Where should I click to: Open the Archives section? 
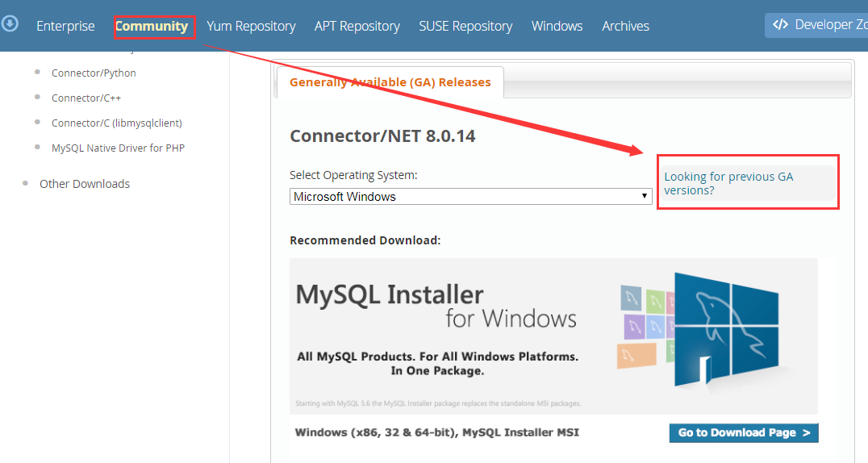625,26
